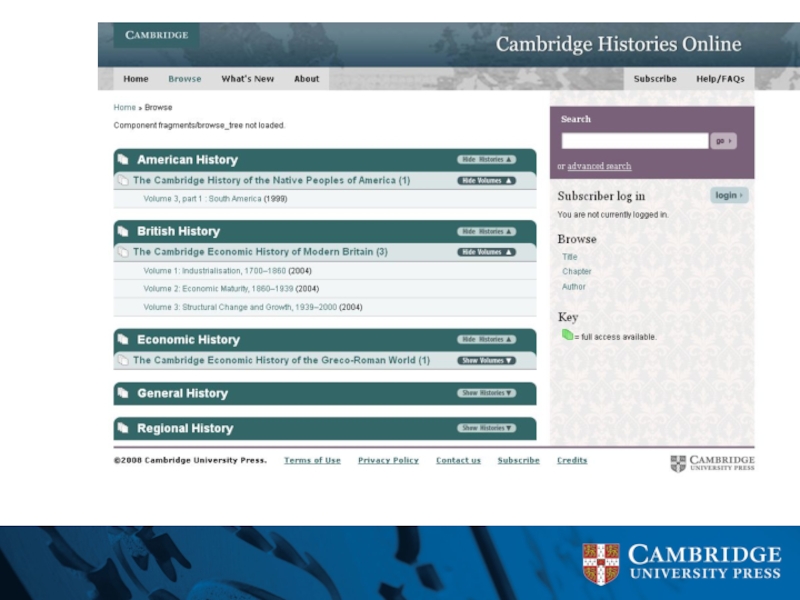
Task: Click the Economic History heading text
Action: [x=188, y=340]
